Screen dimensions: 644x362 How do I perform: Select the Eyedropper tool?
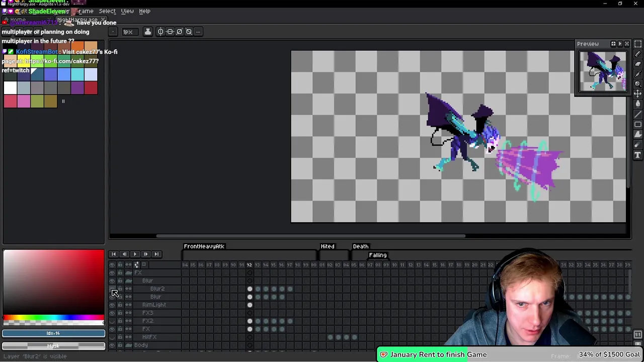click(637, 74)
